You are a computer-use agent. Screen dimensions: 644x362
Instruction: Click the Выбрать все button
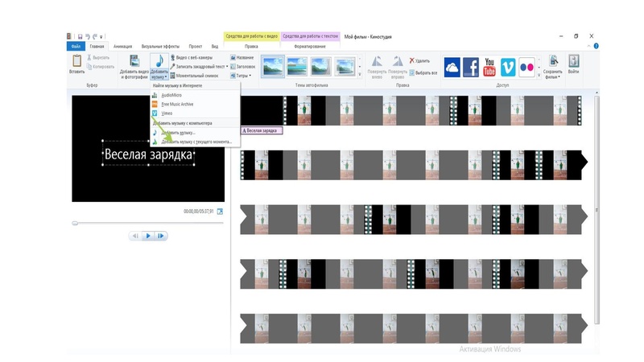(x=423, y=73)
